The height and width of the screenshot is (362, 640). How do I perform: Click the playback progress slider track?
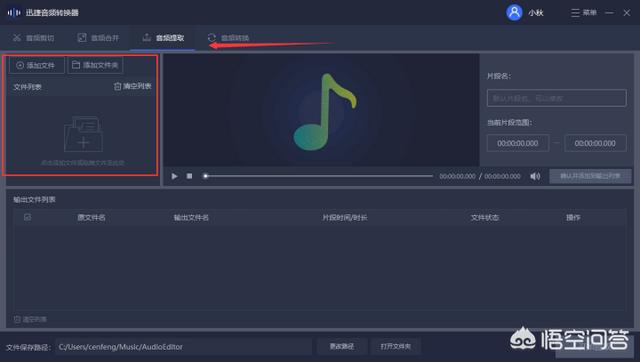point(318,176)
